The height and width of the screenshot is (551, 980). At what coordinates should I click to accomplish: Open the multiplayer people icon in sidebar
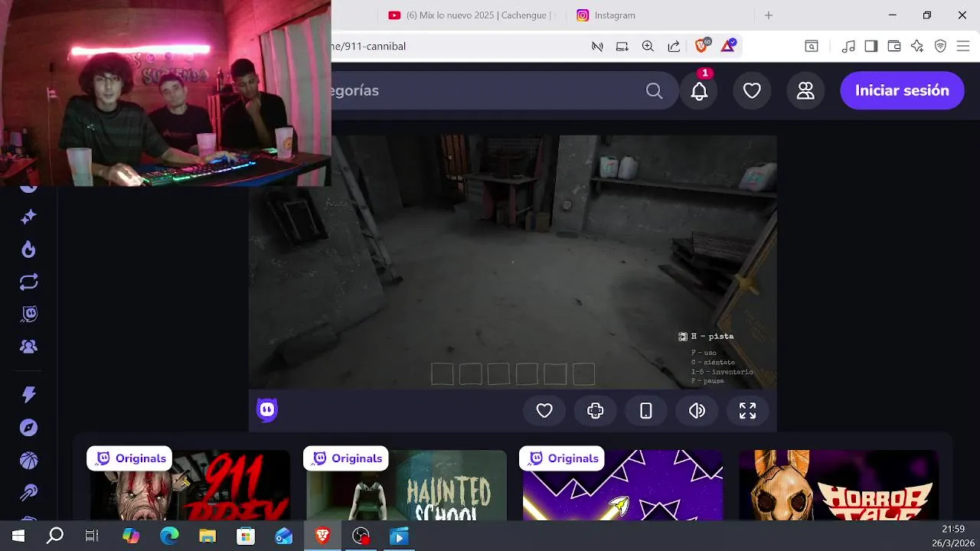[28, 347]
